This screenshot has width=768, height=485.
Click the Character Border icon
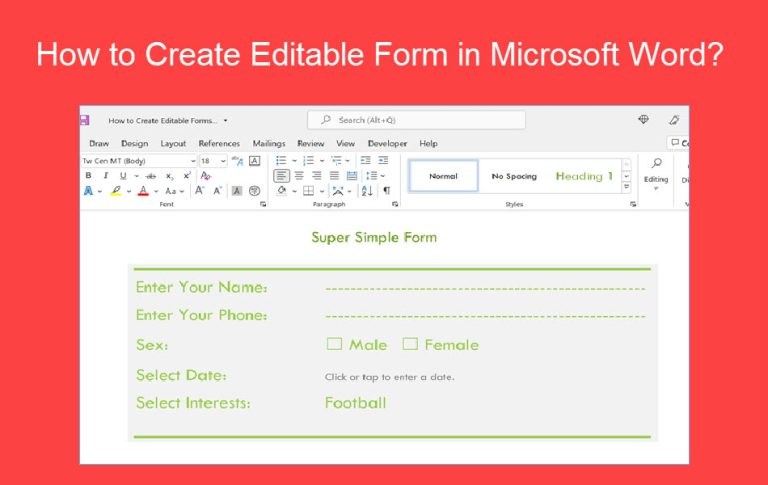[255, 161]
